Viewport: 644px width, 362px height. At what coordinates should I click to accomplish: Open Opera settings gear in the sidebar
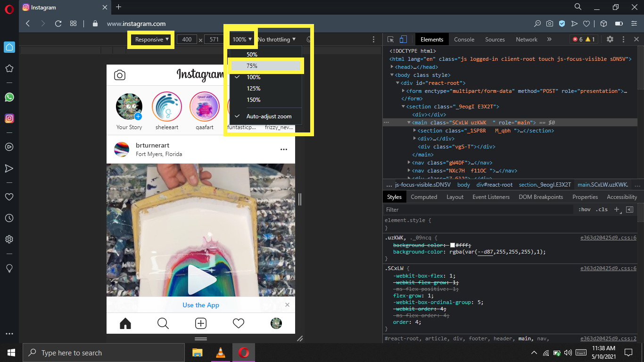point(9,239)
